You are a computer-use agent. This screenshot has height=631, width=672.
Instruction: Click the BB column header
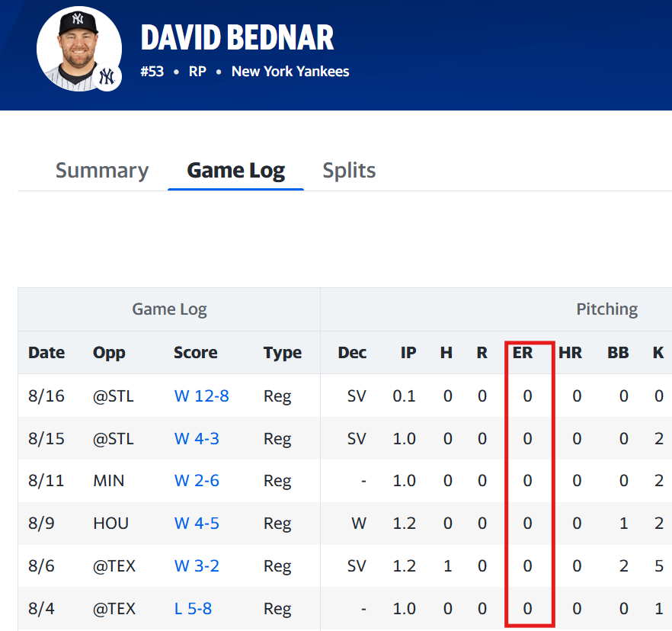pos(618,353)
